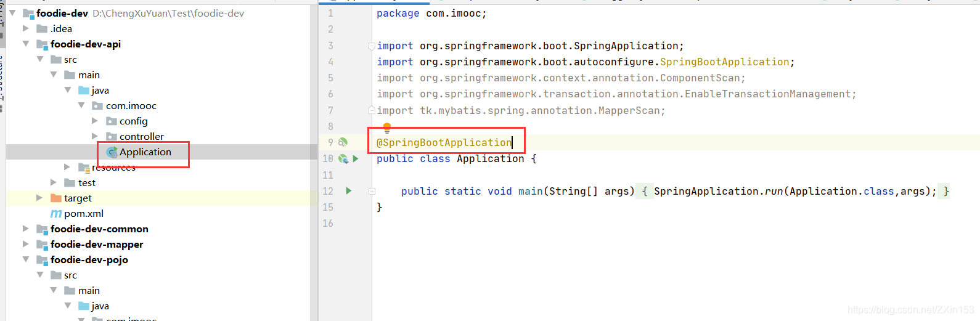
Task: Click the .idea folder icon
Action: 42,29
